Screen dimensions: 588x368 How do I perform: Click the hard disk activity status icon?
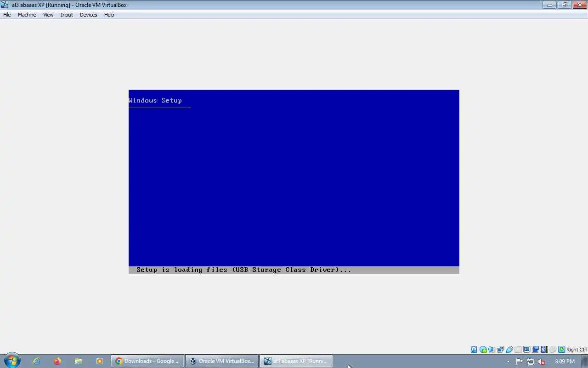tap(474, 350)
